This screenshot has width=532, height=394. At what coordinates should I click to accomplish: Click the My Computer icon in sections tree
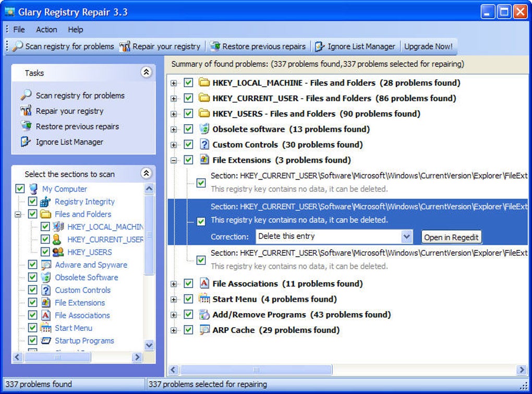pos(33,189)
